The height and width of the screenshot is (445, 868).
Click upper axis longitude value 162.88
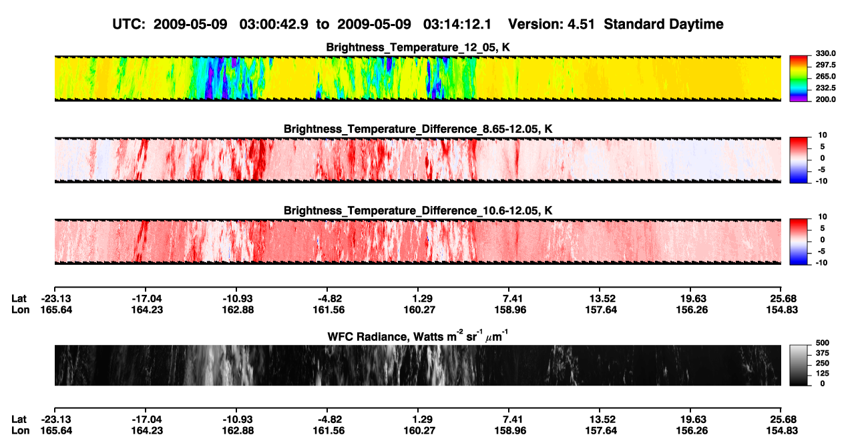click(x=236, y=310)
